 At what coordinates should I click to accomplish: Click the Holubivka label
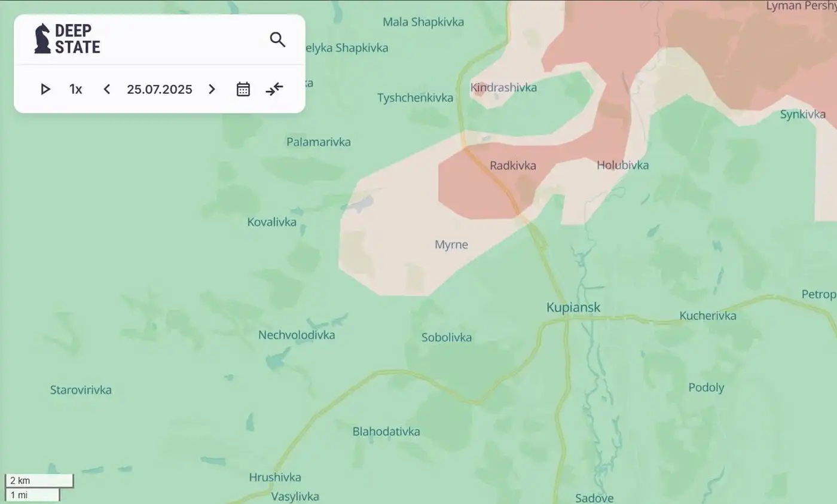coord(622,165)
